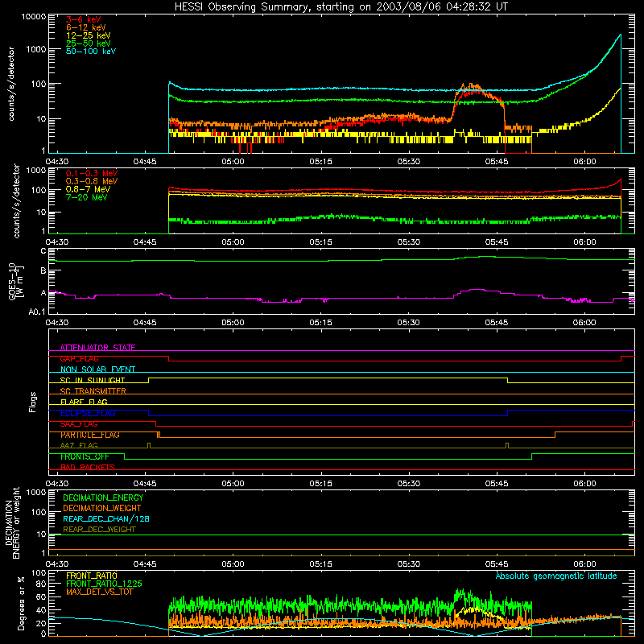Click the 12-25 keV legend label
The width and height of the screenshot is (644, 644).
[x=89, y=35]
